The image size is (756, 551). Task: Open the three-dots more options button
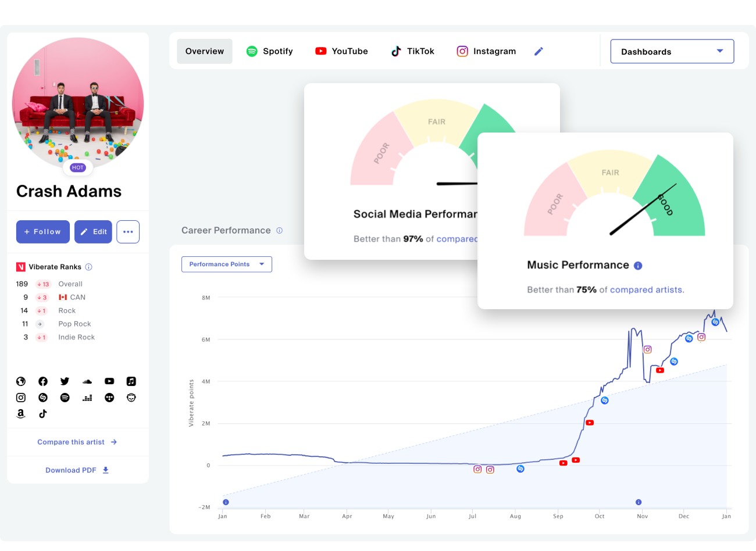pos(128,232)
